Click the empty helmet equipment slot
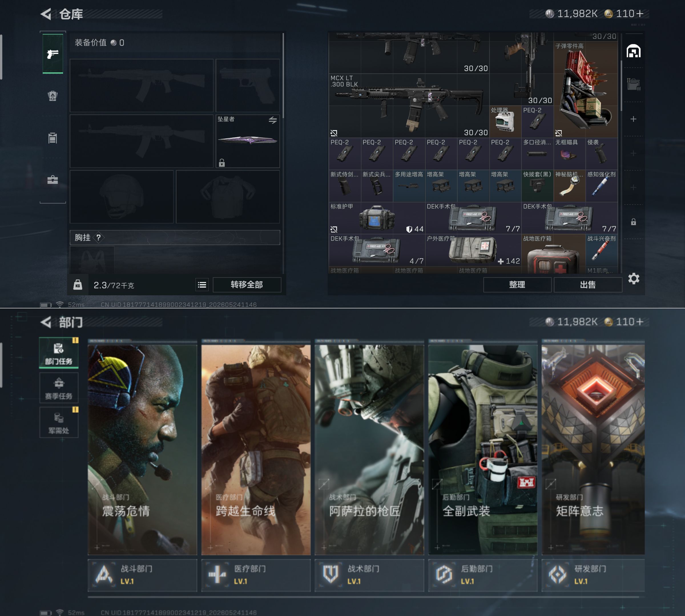Image resolution: width=685 pixels, height=616 pixels. click(x=122, y=197)
